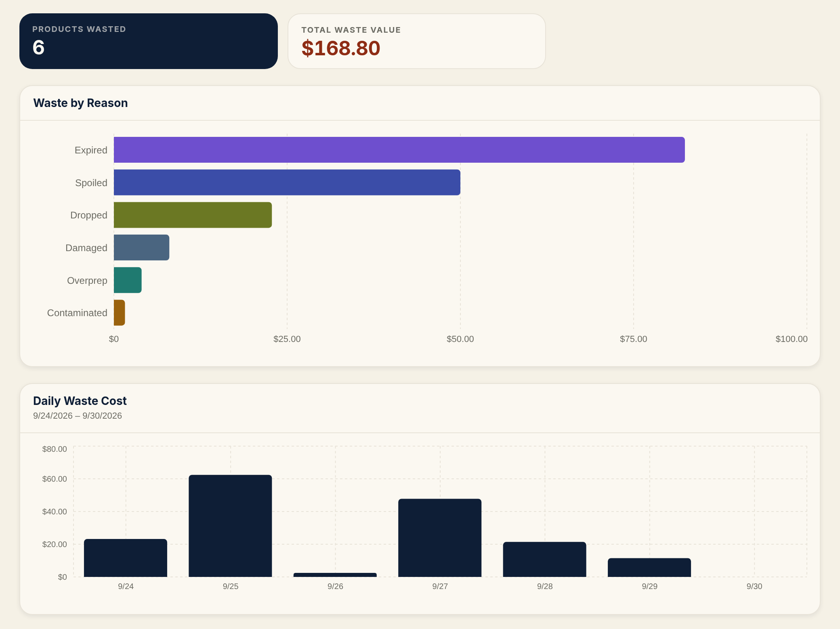840x629 pixels.
Task: Click the "Waste by Reason" heading
Action: [x=80, y=103]
